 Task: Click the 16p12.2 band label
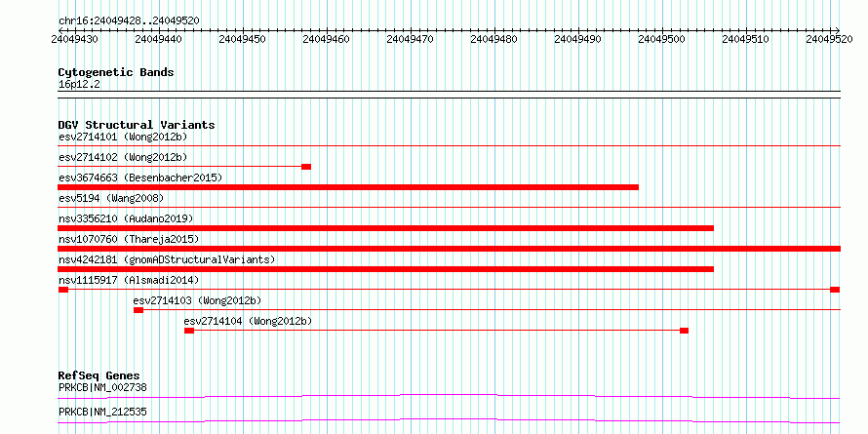tap(79, 85)
